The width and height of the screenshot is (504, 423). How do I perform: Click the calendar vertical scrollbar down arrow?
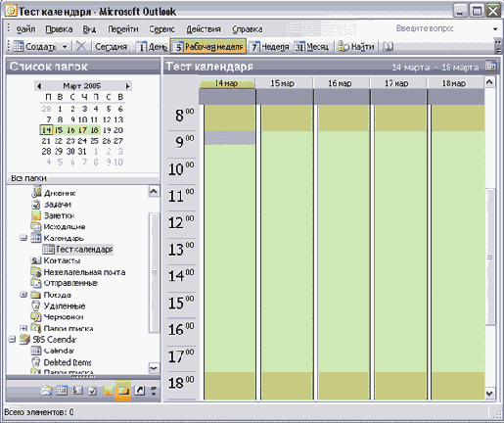click(489, 394)
